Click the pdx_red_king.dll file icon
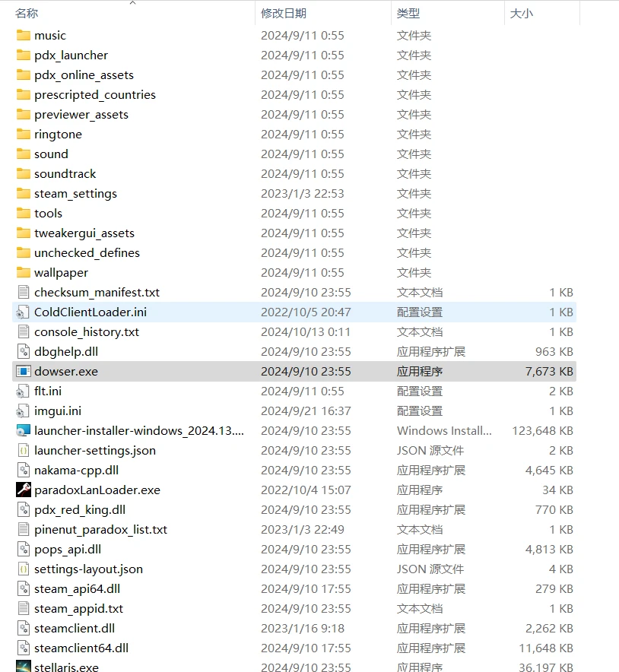619x672 pixels. coord(24,509)
